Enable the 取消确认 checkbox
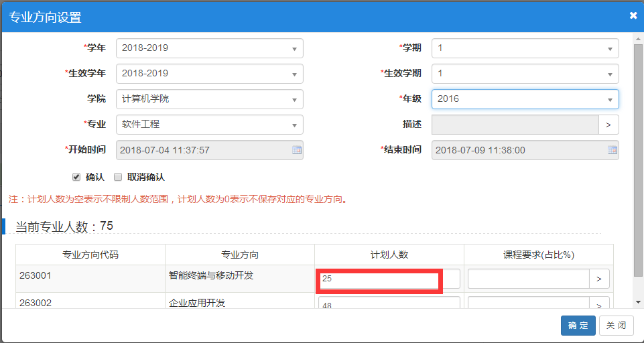Screen dimensions: 644x343 tap(118, 178)
